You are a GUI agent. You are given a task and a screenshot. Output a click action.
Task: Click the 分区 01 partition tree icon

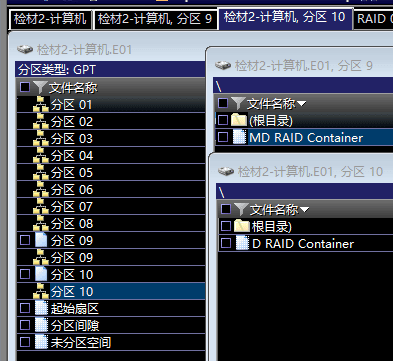pos(41,104)
